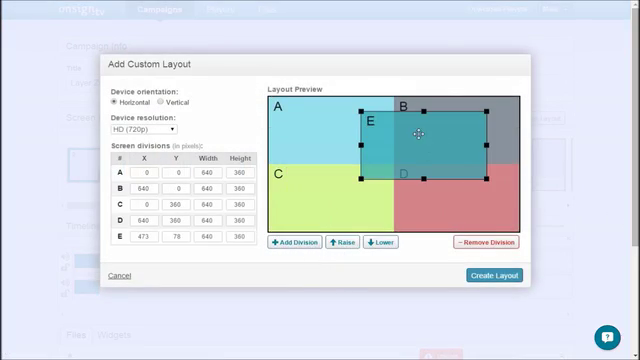The height and width of the screenshot is (360, 640).
Task: Select the red division D area
Action: 456,205
